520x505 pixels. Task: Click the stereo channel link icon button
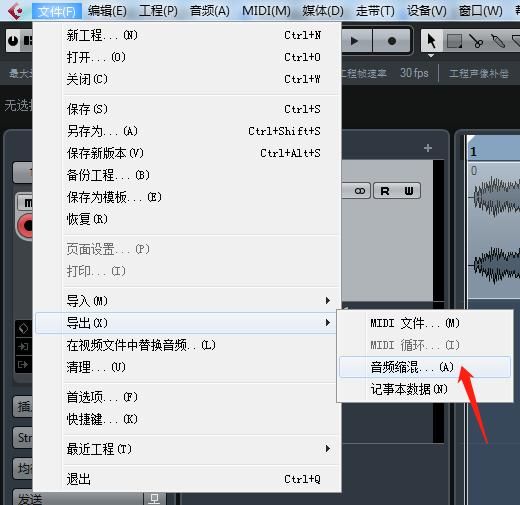(359, 191)
